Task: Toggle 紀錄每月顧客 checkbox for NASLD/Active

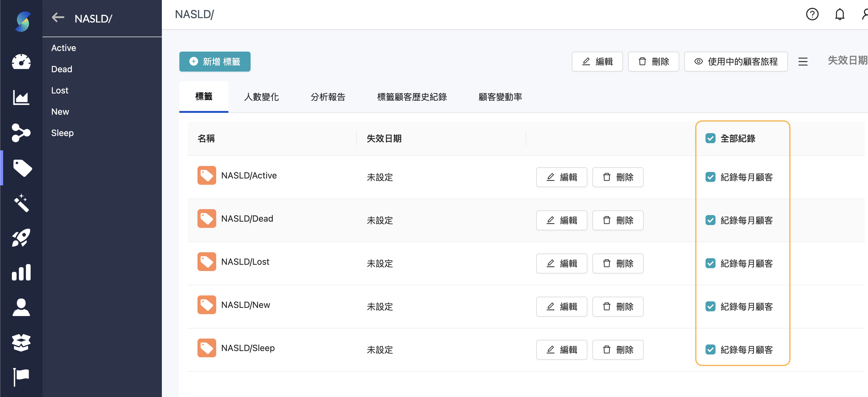Action: pos(710,177)
